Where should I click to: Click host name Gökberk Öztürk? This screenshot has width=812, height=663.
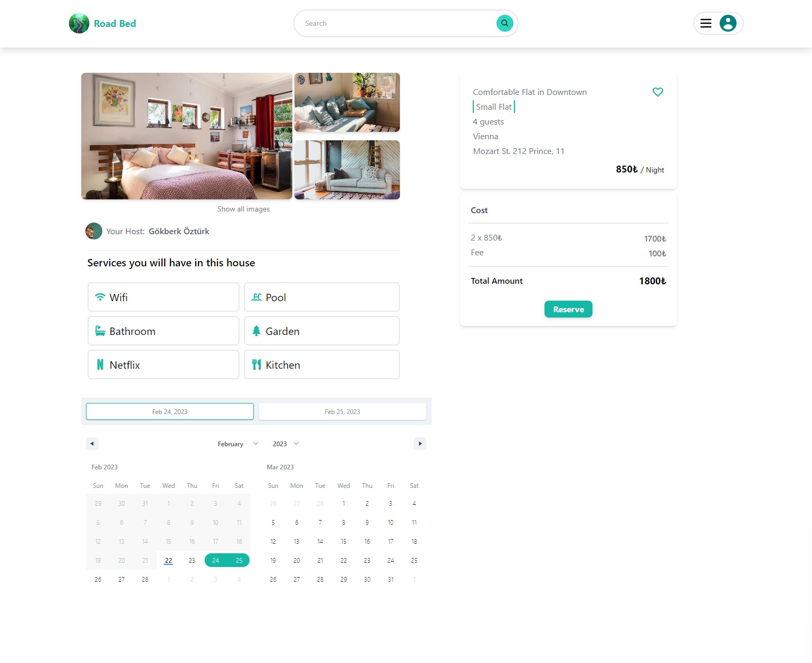(179, 231)
